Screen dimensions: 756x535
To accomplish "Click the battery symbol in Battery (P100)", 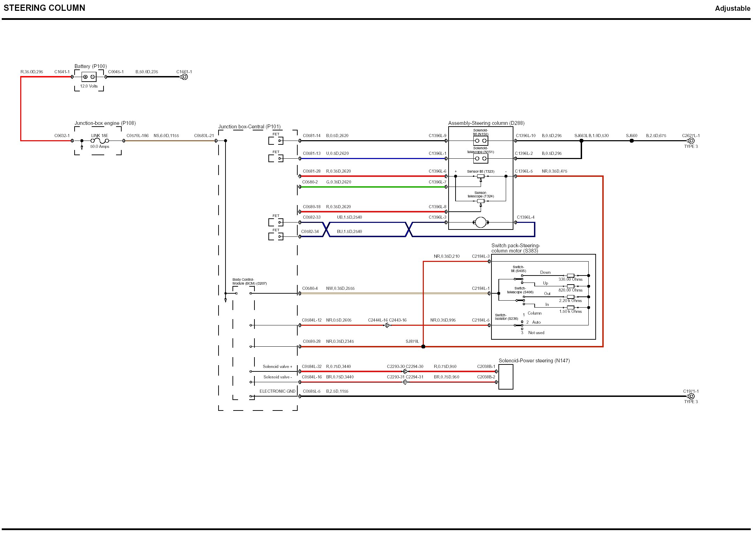I will [x=89, y=77].
